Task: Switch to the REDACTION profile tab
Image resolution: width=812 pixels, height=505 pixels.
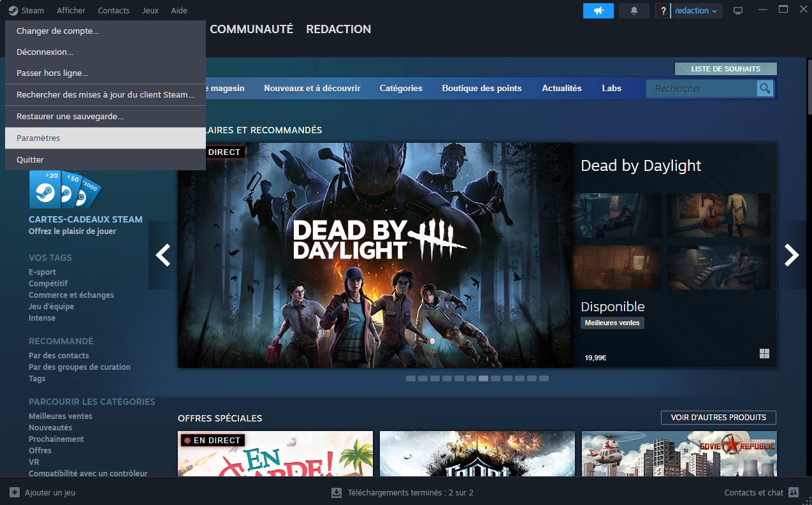Action: (338, 29)
